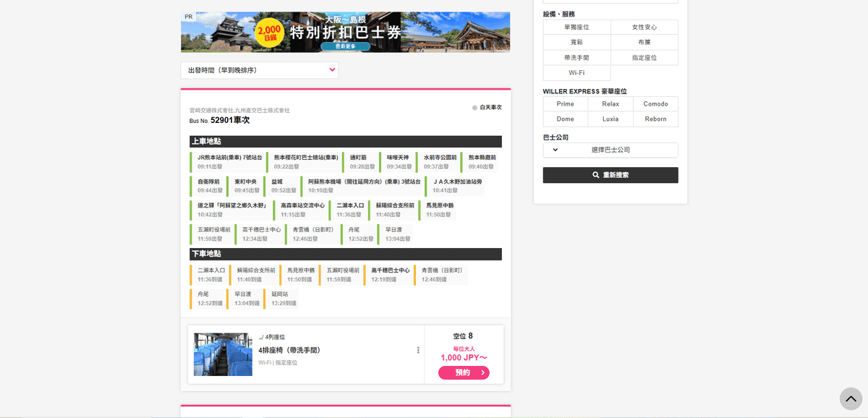Open the 選擇巴士公司 company dropdown
The width and height of the screenshot is (868, 418).
610,150
